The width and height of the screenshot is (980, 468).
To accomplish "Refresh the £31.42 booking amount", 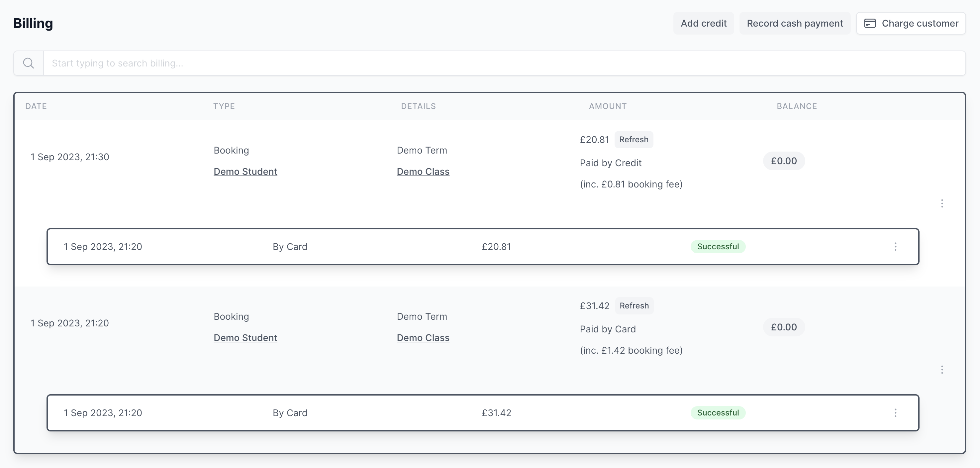I will tap(634, 305).
